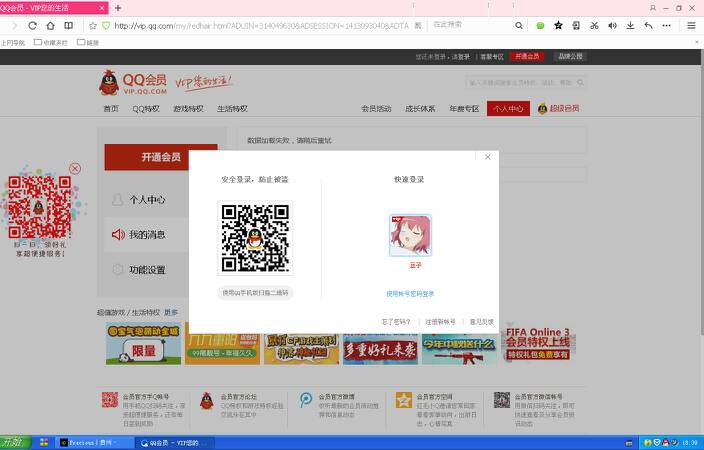Click the user account icon in title bar
The image size is (704, 450).
tap(653, 8)
